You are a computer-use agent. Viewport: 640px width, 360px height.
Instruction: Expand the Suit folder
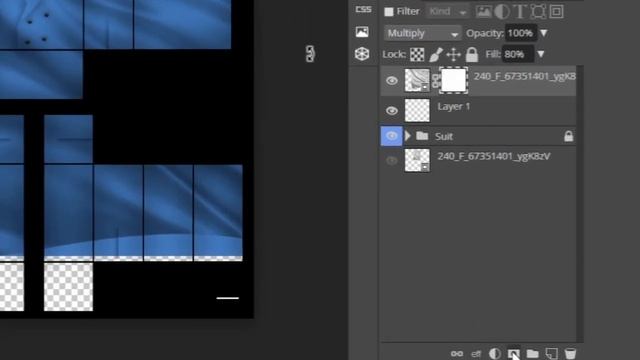(x=407, y=136)
